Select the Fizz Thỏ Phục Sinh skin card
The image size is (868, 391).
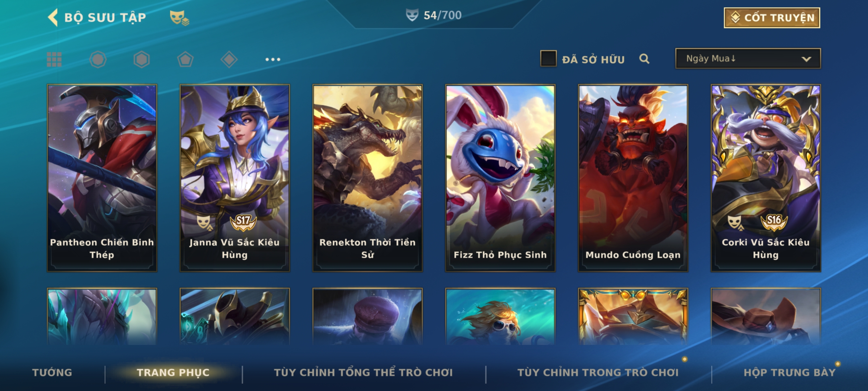[500, 178]
